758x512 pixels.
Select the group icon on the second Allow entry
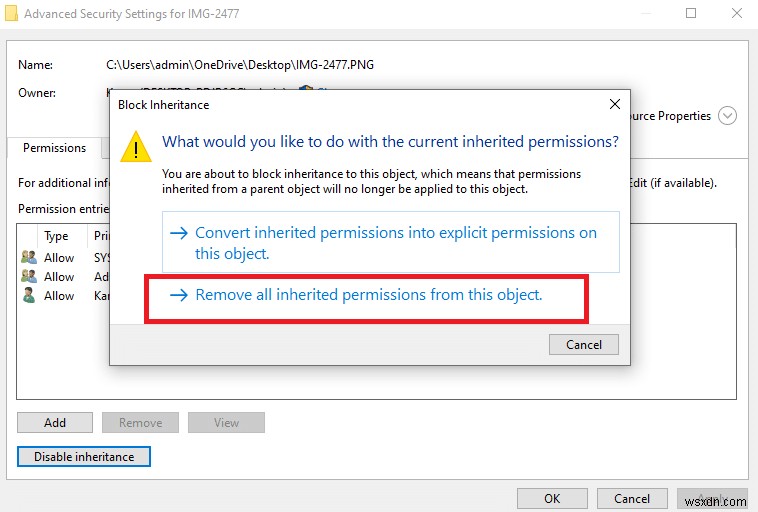tap(28, 276)
